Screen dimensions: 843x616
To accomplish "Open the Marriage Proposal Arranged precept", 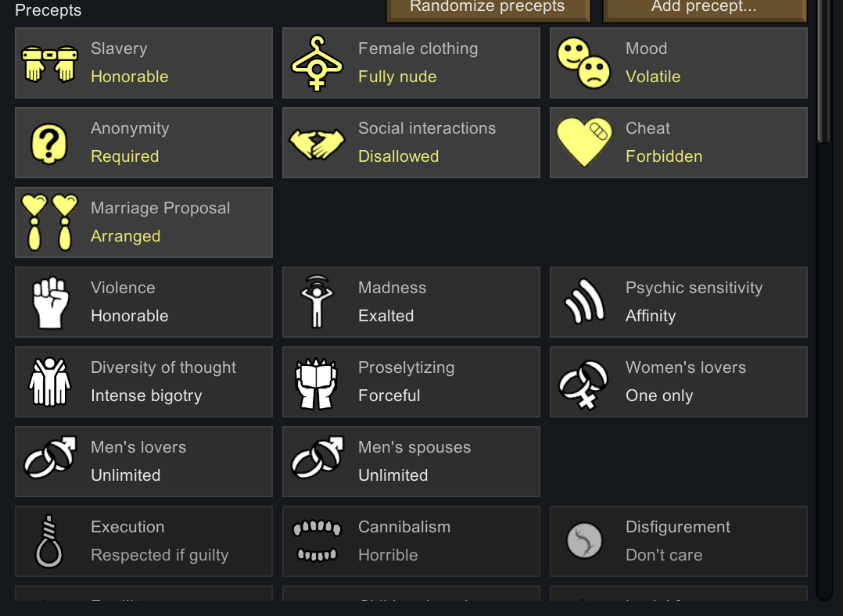I will tap(144, 223).
